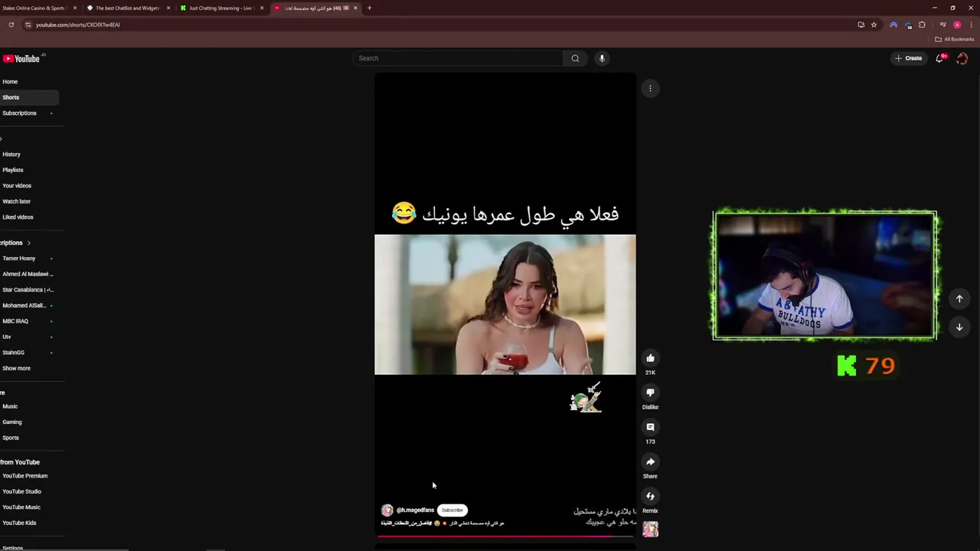Start voice search with microphone icon
Screen dimensions: 980x551
point(602,58)
